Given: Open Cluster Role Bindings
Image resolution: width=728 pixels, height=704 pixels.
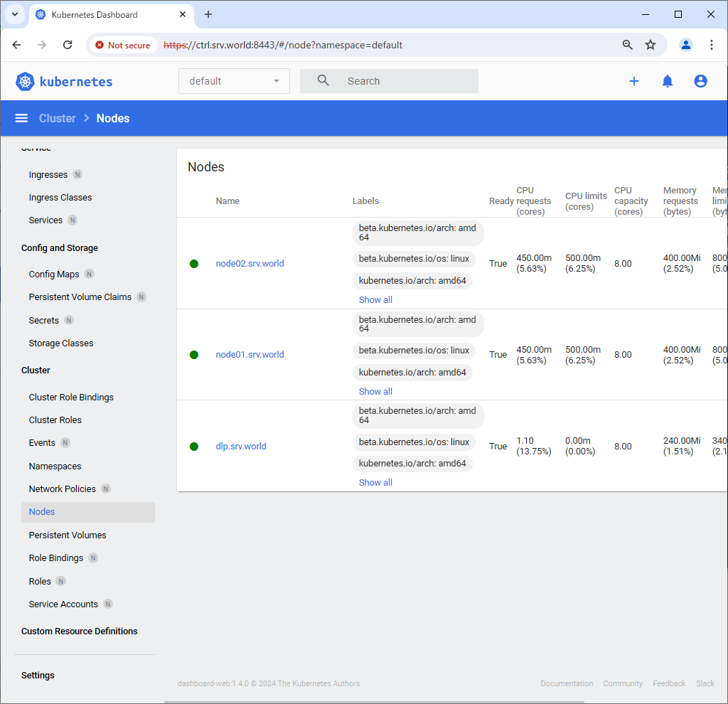Looking at the screenshot, I should [71, 397].
